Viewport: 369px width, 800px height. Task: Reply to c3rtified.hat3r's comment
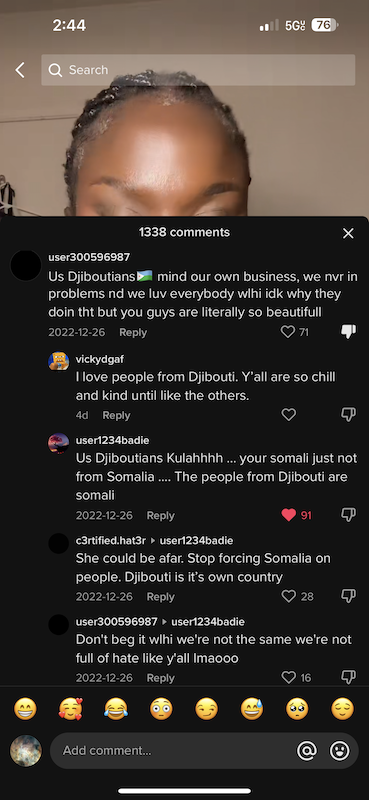160,596
